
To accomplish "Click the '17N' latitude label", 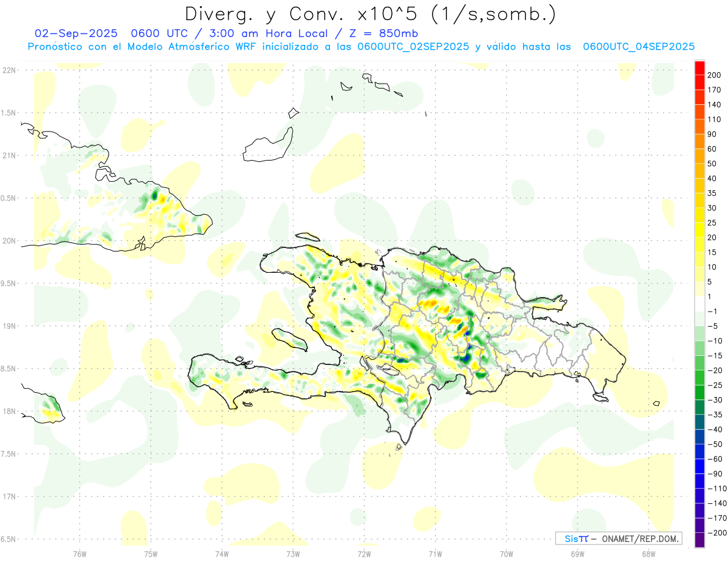I will click(8, 497).
